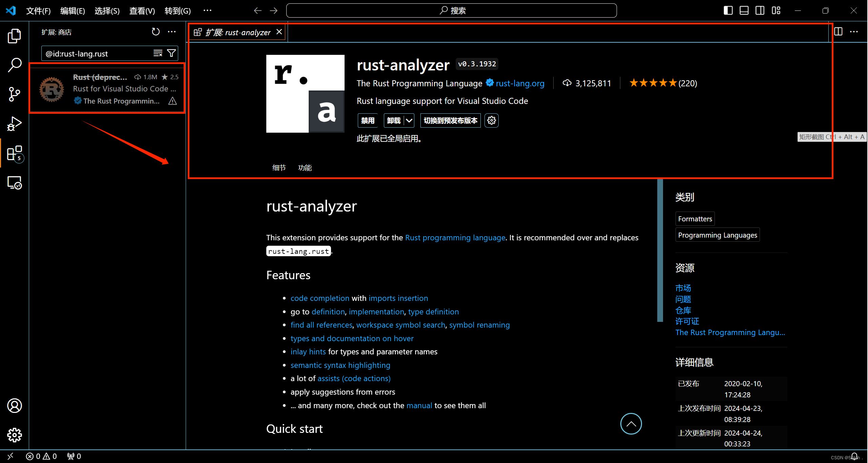Screen dimensions: 868x463
Task: Open the extensions filter menu
Action: (x=171, y=53)
